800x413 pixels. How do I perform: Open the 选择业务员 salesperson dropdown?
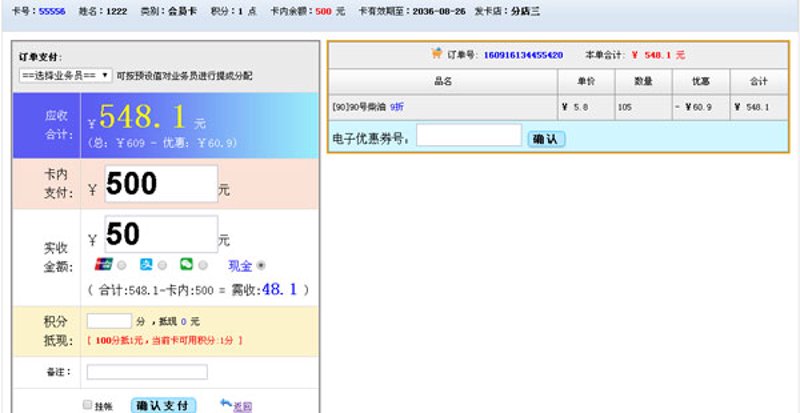[x=65, y=76]
